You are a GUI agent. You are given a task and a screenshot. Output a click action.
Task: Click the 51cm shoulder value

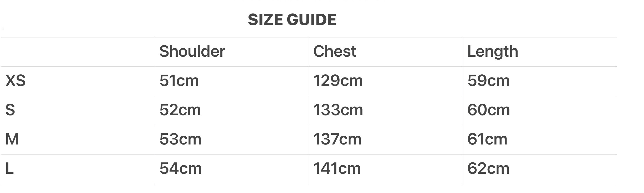[179, 80]
